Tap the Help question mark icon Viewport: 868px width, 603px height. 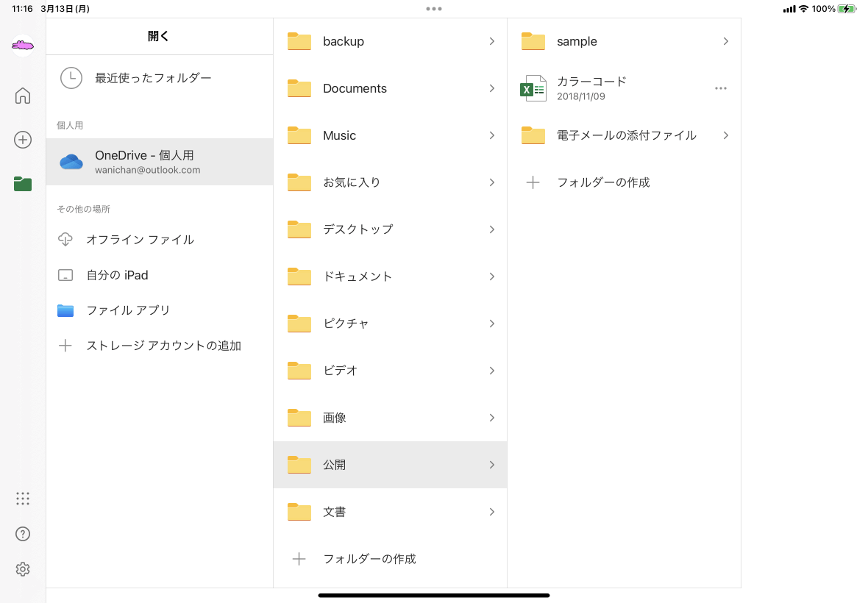(x=23, y=534)
